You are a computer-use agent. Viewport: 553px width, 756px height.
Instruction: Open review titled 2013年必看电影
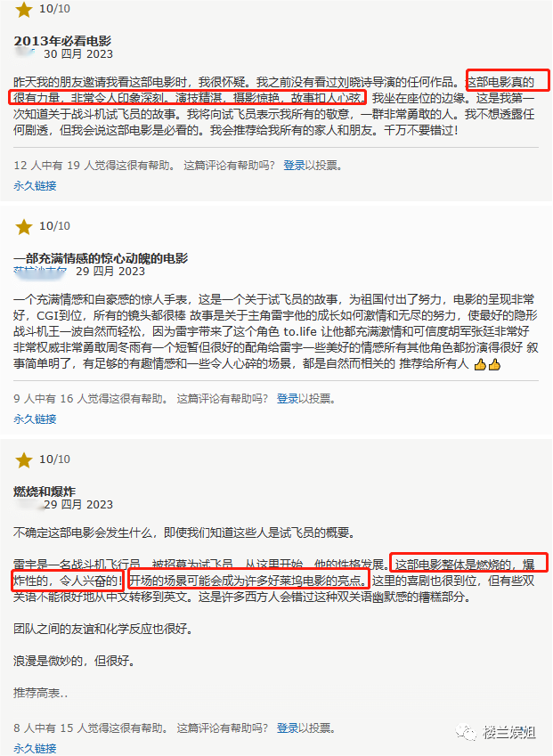point(62,41)
